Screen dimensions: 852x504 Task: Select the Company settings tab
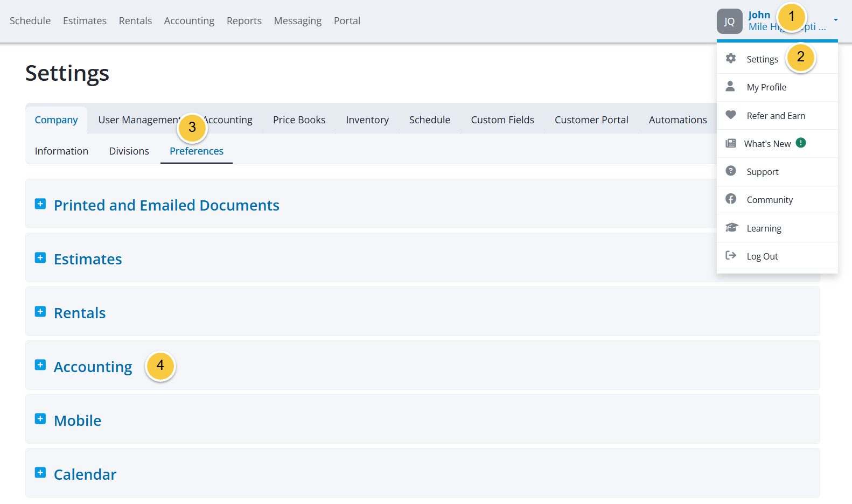57,120
